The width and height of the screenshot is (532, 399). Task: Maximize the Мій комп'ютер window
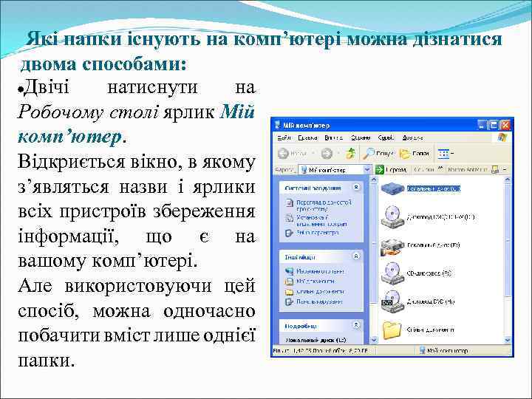[494, 125]
